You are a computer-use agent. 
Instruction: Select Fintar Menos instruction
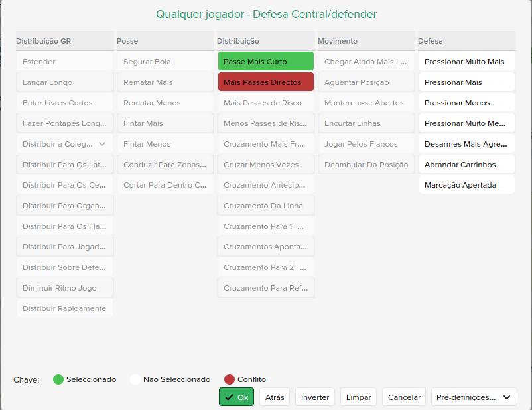[x=165, y=144]
